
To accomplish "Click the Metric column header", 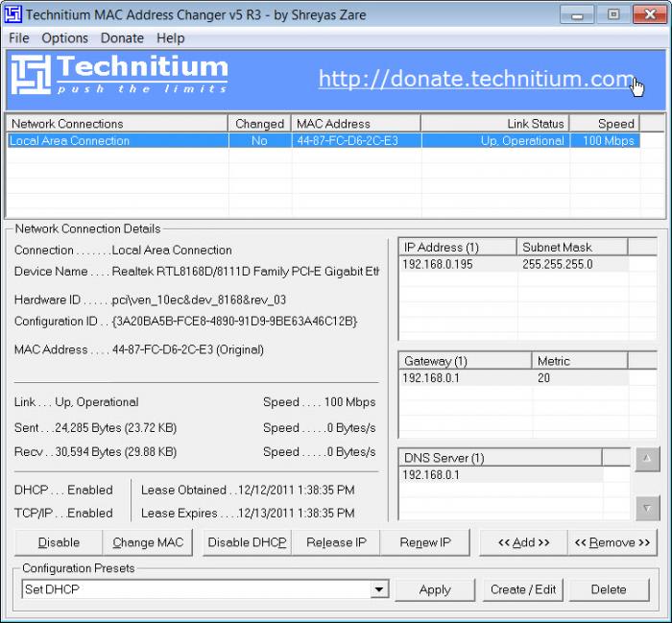I will [x=580, y=361].
